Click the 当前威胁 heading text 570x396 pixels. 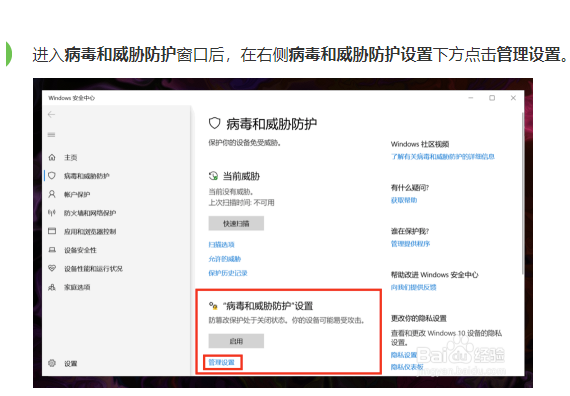(x=241, y=176)
